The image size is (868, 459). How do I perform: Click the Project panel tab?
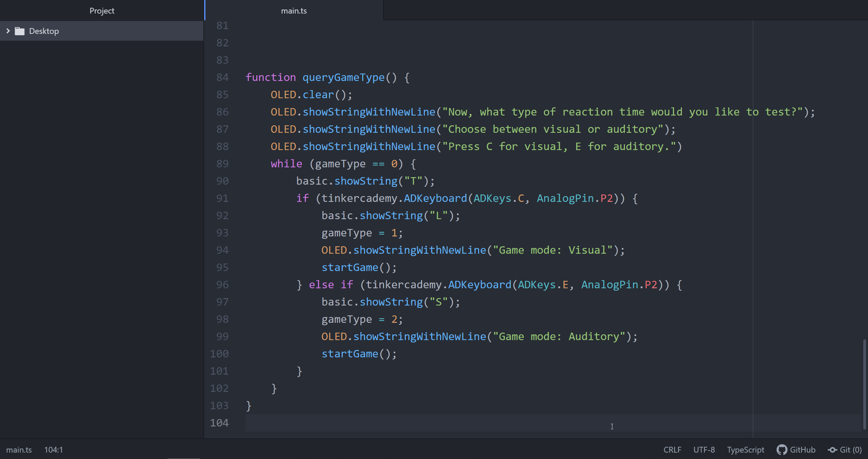102,11
